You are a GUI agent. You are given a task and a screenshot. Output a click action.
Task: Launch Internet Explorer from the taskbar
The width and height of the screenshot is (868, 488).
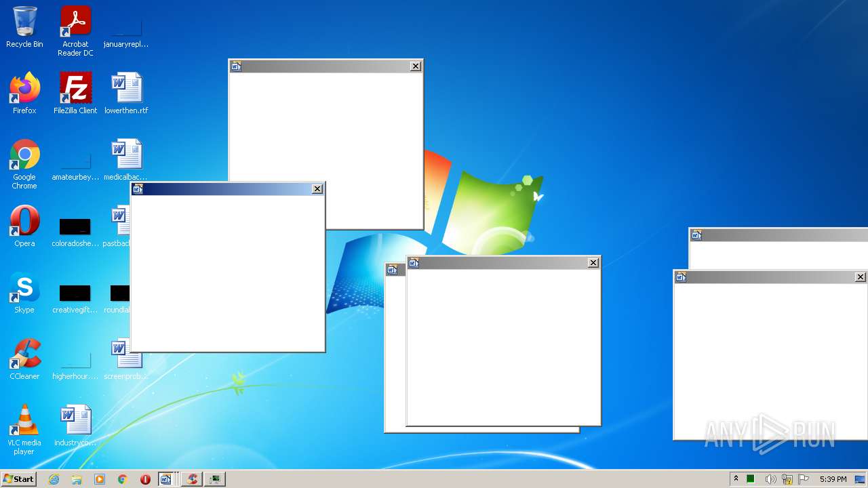pos(54,479)
